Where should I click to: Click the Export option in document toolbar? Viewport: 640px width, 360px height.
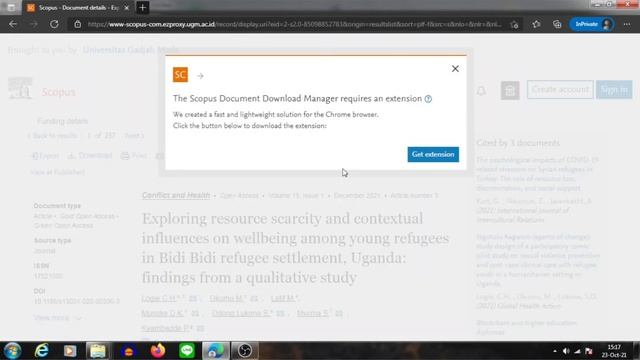click(x=45, y=156)
